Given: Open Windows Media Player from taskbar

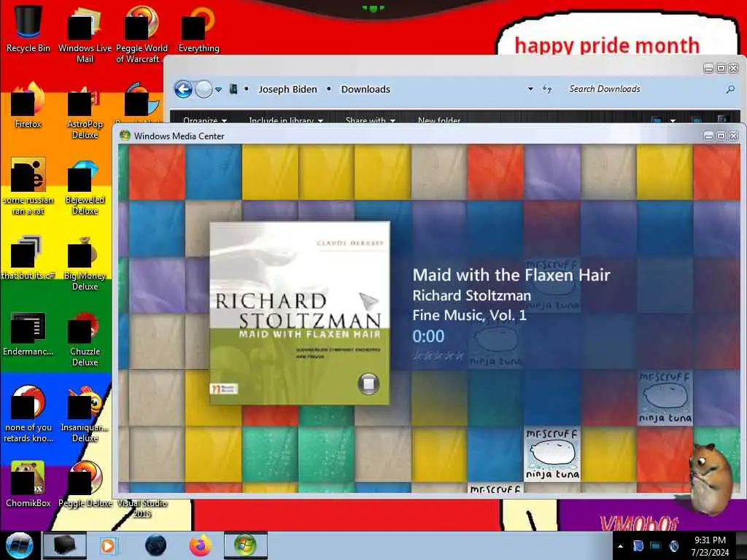Looking at the screenshot, I should pos(108,545).
